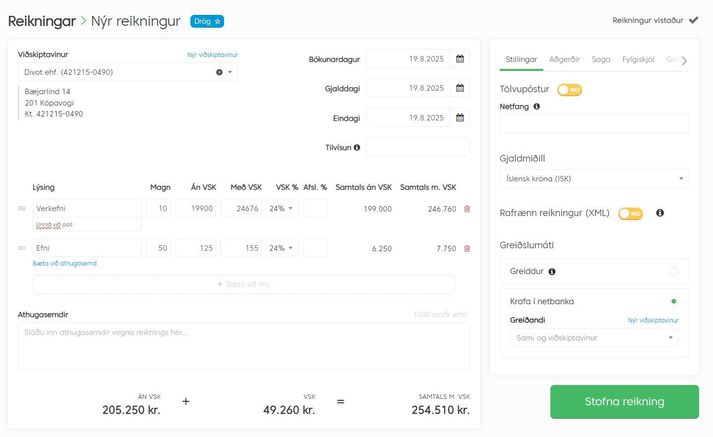Select the Greiddur payment option
The image size is (713, 437).
coord(673,271)
